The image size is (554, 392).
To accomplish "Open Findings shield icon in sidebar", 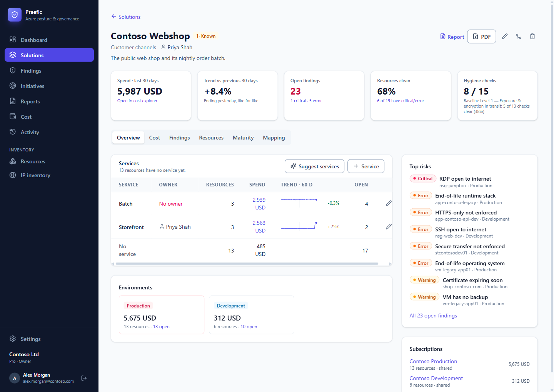I will click(x=13, y=70).
